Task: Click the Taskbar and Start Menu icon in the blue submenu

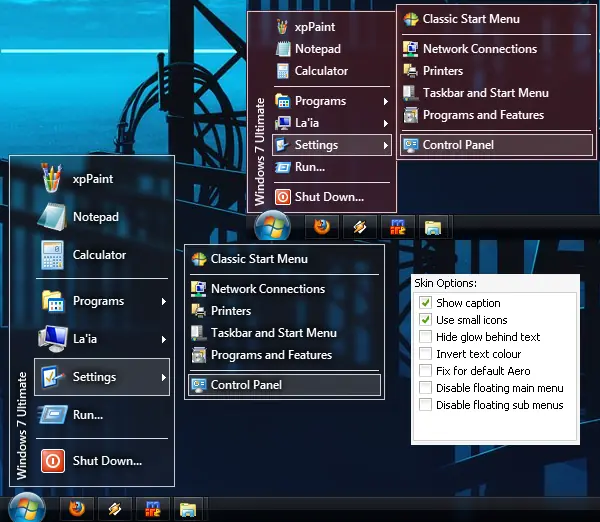Action: point(199,333)
